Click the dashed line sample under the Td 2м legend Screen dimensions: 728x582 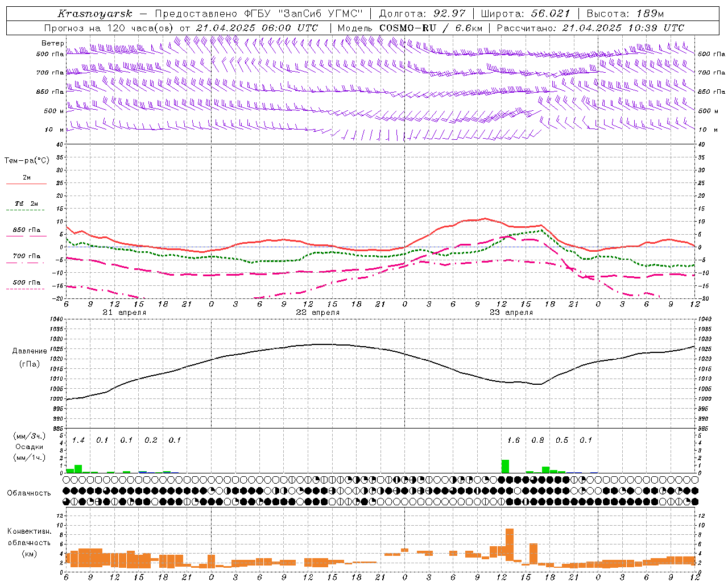pos(25,210)
